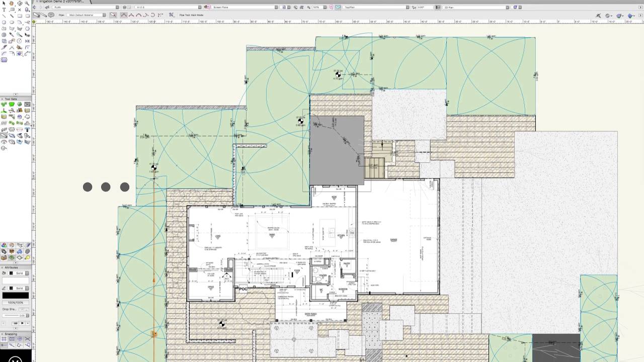
Task: Click the 100%/100% opacity button
Action: pyautogui.click(x=16, y=302)
